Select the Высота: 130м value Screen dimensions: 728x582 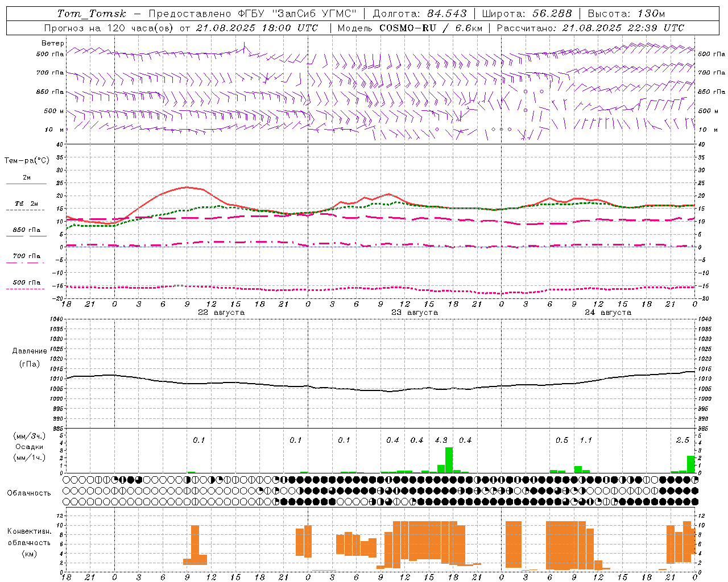point(626,14)
